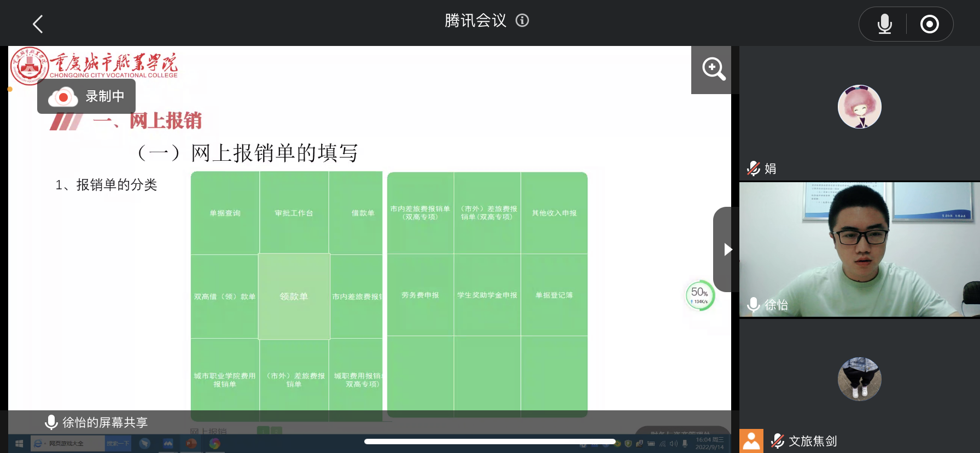Toggle the microphone in the top bar
This screenshot has width=980, height=453.
[884, 24]
